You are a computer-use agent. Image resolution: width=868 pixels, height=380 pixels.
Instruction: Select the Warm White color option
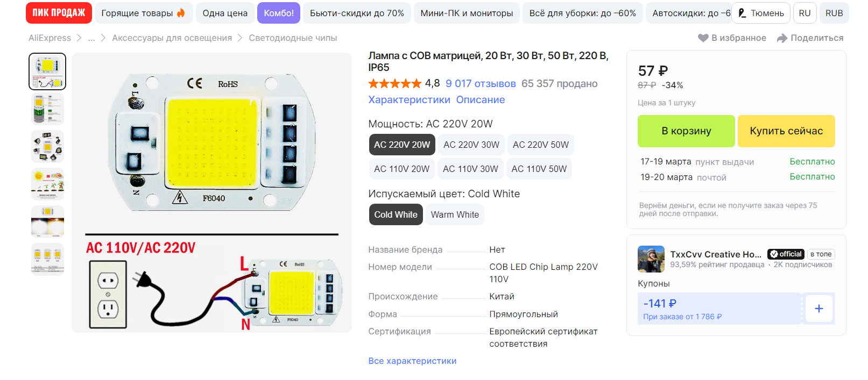coord(455,214)
